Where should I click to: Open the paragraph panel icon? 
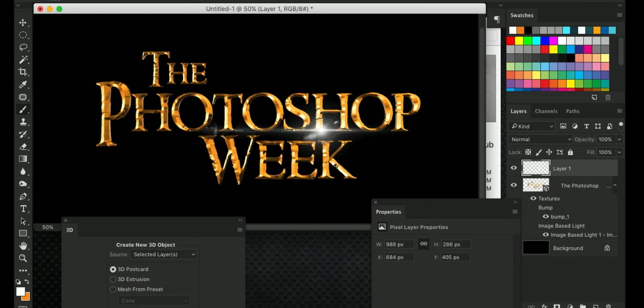497,20
